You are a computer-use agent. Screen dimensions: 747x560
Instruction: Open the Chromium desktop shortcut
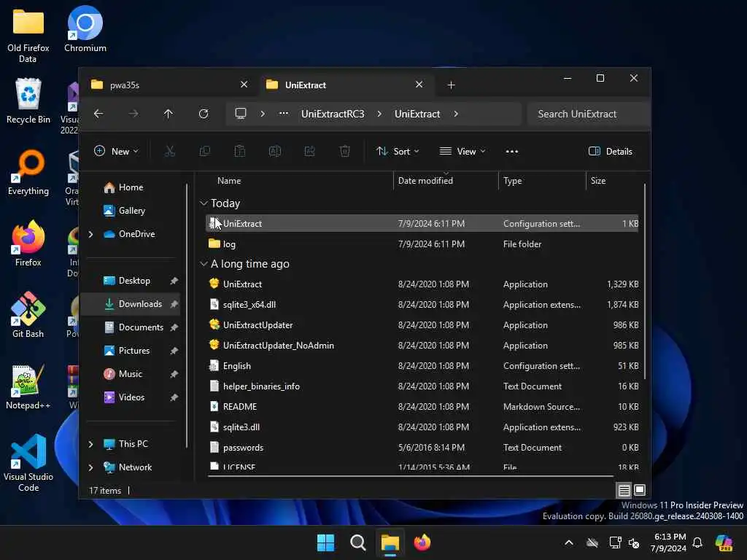85,29
